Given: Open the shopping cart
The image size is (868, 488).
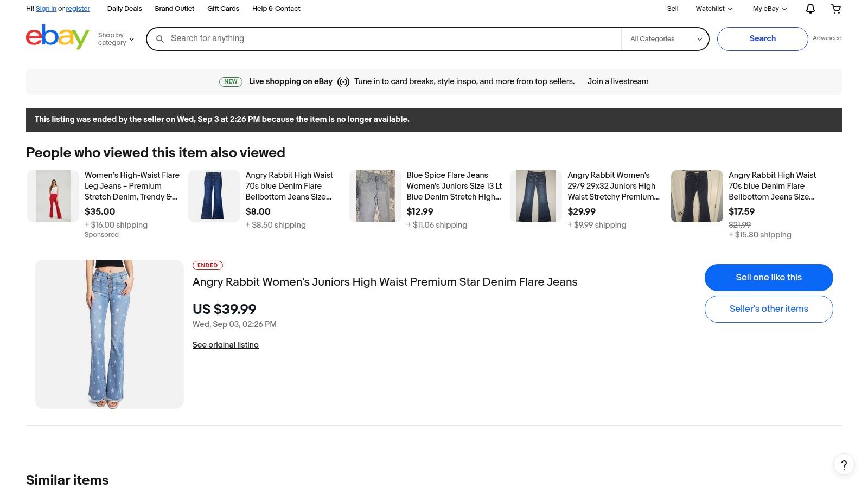Looking at the screenshot, I should coord(836,9).
